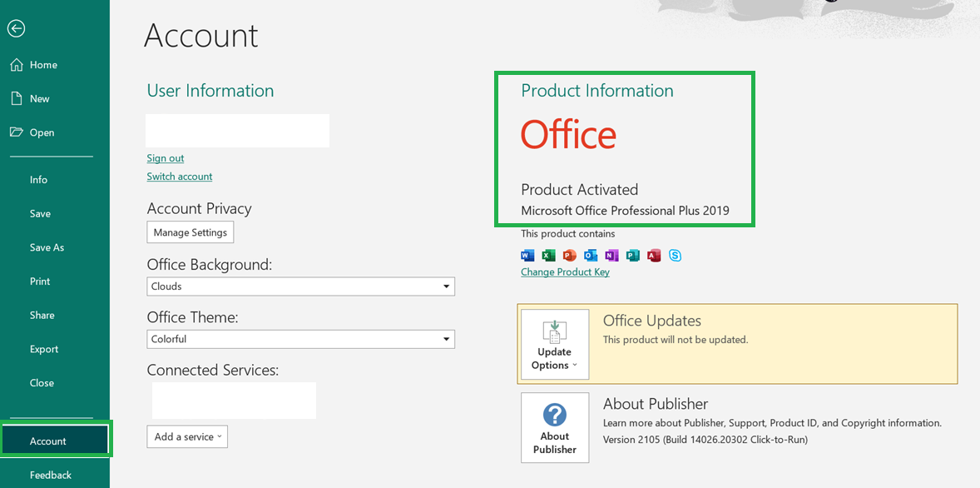Click the Word app icon
Screen dimensions: 980x488
tap(528, 256)
